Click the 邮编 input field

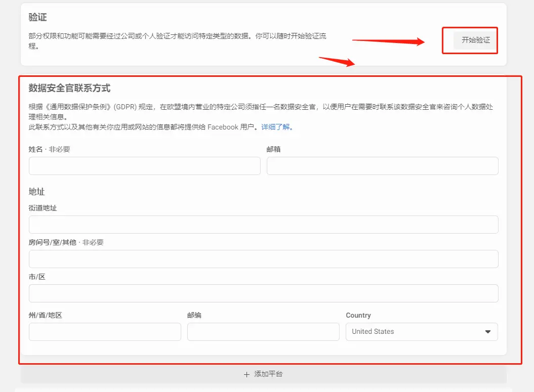[x=263, y=332]
